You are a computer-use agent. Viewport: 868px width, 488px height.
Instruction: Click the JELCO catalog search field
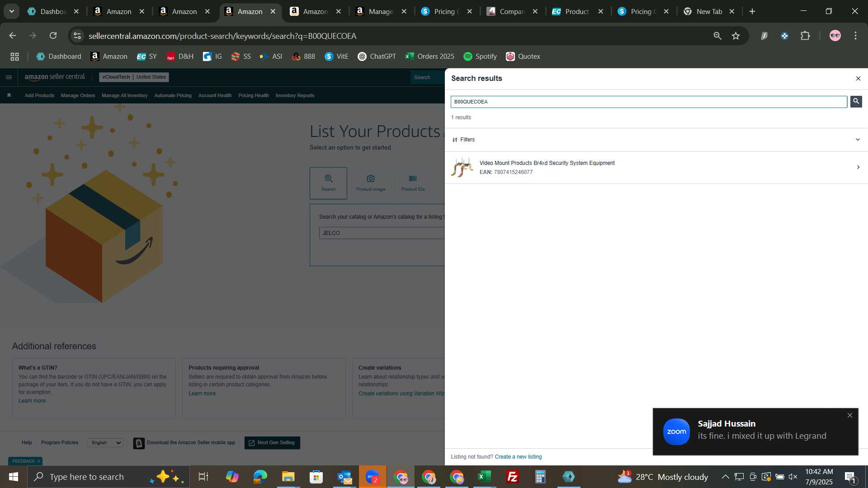[x=382, y=233]
